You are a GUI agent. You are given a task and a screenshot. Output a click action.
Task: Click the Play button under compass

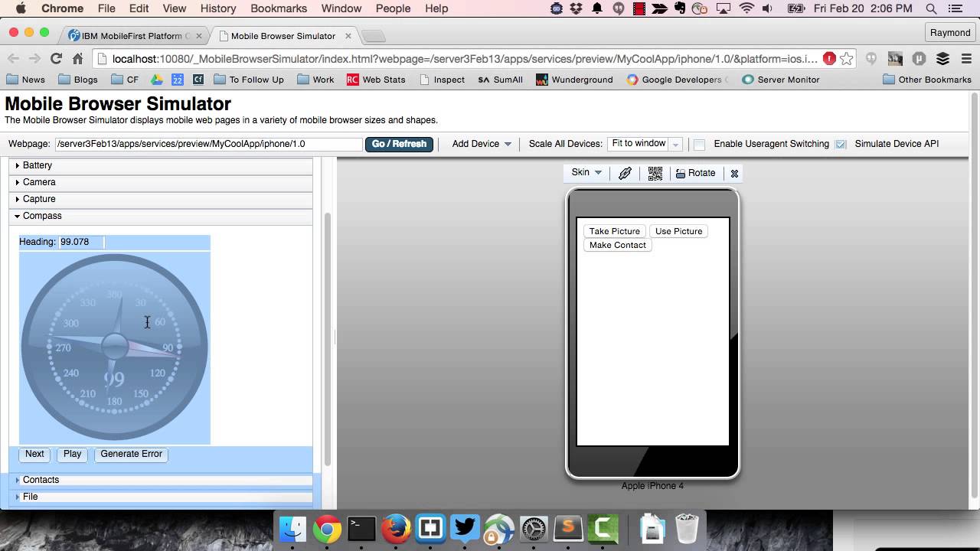73,454
